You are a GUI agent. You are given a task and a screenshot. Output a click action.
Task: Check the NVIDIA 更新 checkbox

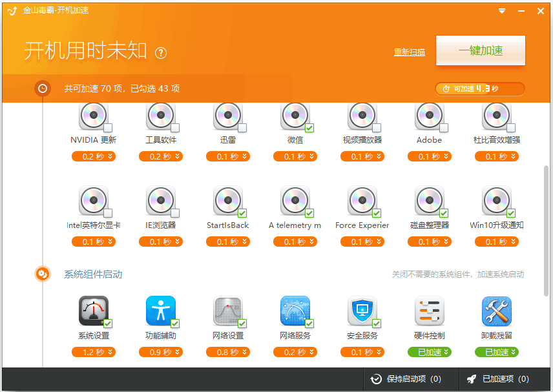(108, 128)
